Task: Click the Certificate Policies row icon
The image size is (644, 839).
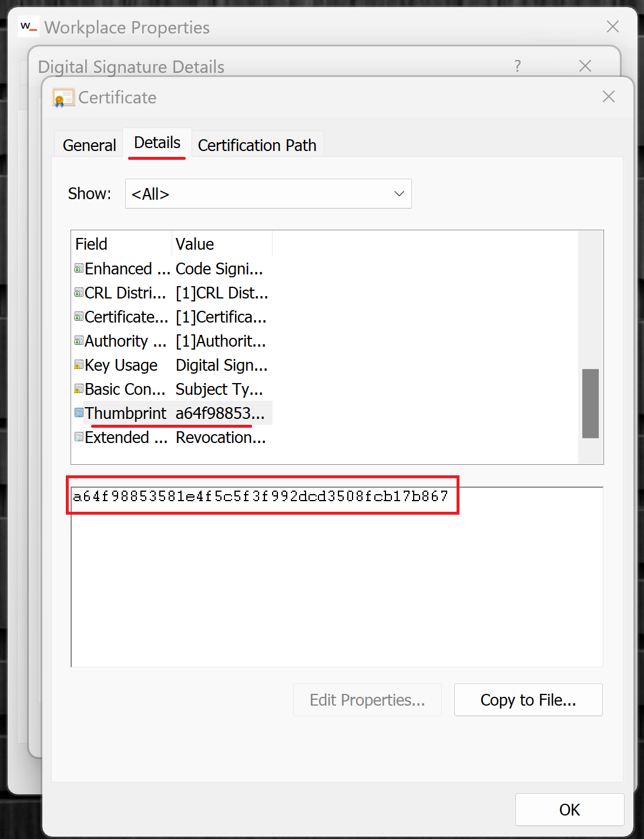Action: pos(79,317)
